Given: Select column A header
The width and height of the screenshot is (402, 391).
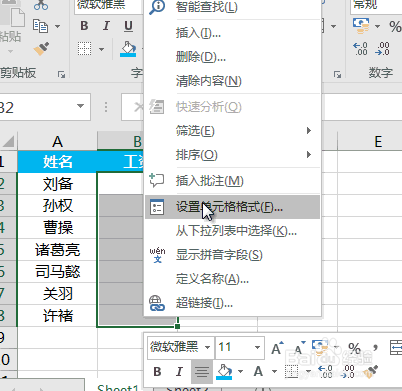Looking at the screenshot, I should coord(57,142).
